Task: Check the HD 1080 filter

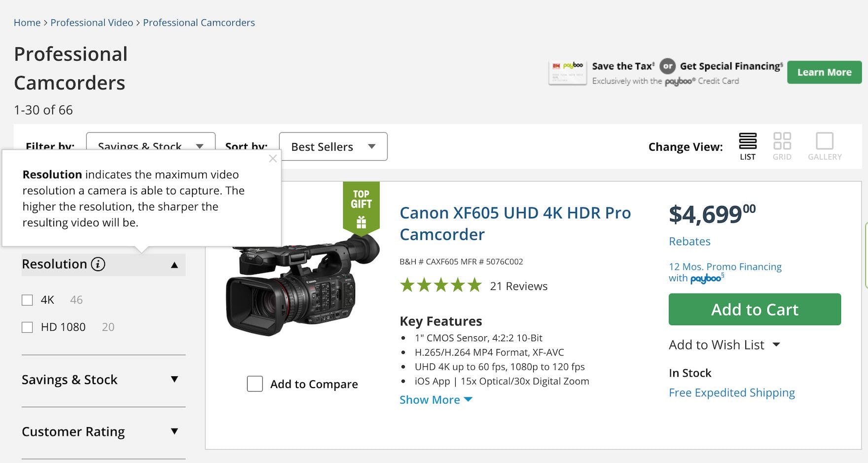Action: [28, 327]
